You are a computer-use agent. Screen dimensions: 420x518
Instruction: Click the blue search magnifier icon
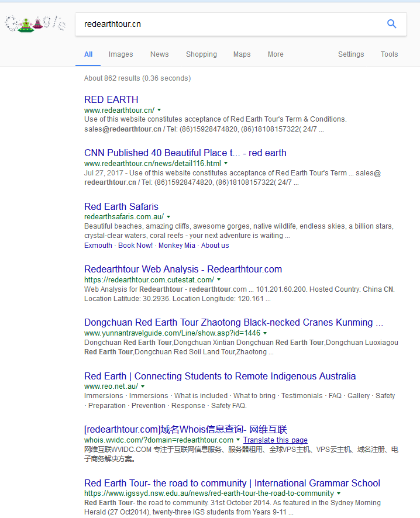[x=391, y=24]
